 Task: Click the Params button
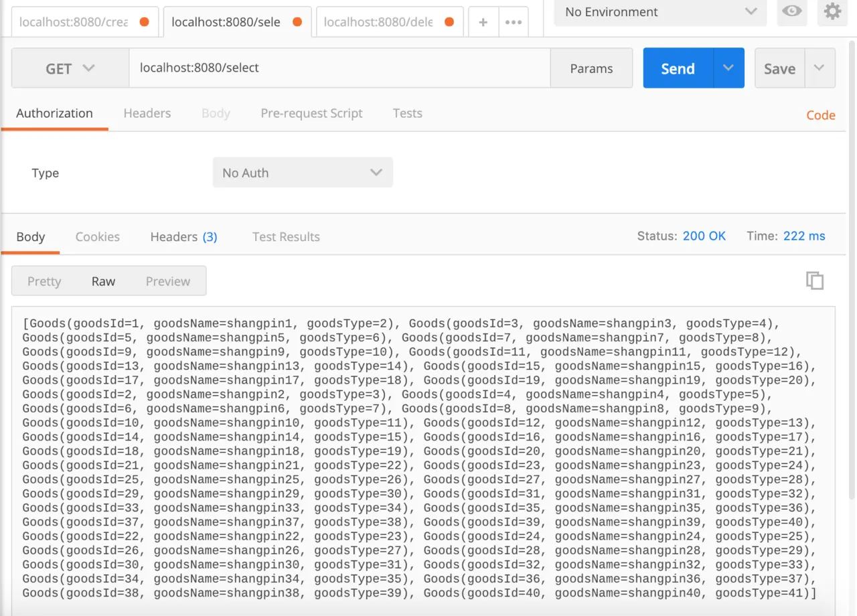coord(591,68)
